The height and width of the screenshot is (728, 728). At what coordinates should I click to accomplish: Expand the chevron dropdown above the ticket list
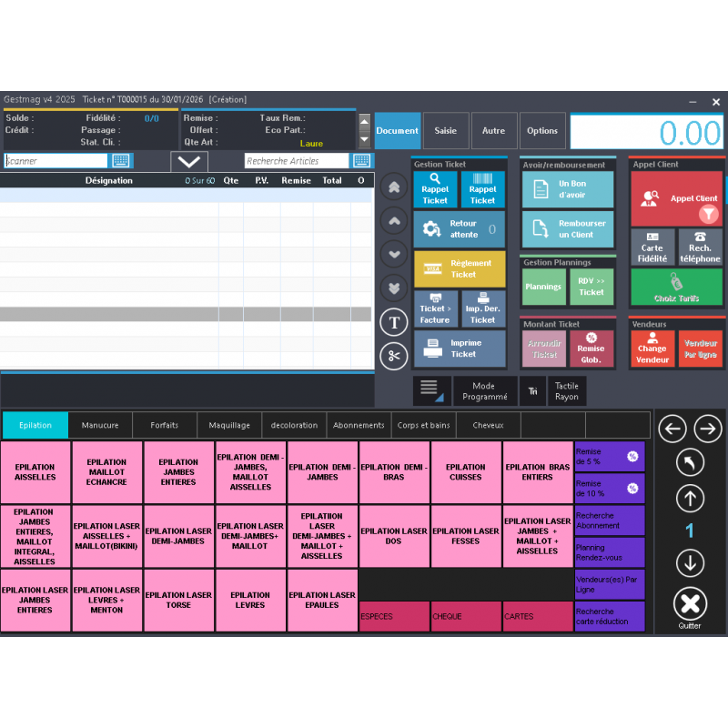pos(189,162)
